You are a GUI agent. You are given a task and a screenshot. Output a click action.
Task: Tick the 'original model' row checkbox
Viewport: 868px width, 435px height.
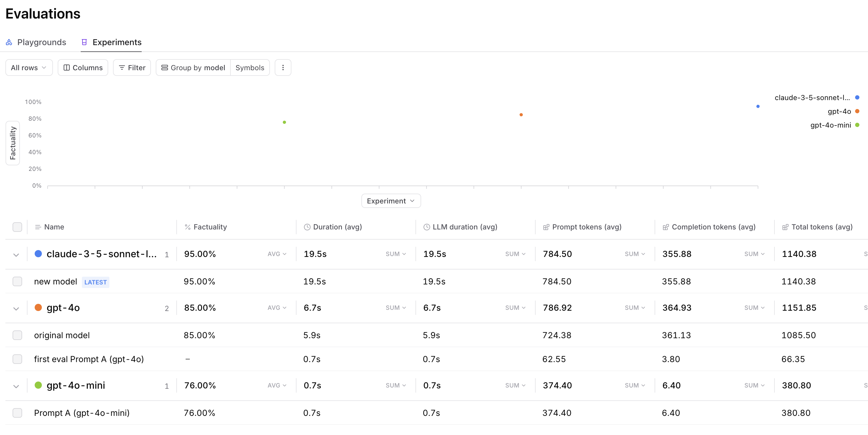tap(17, 335)
